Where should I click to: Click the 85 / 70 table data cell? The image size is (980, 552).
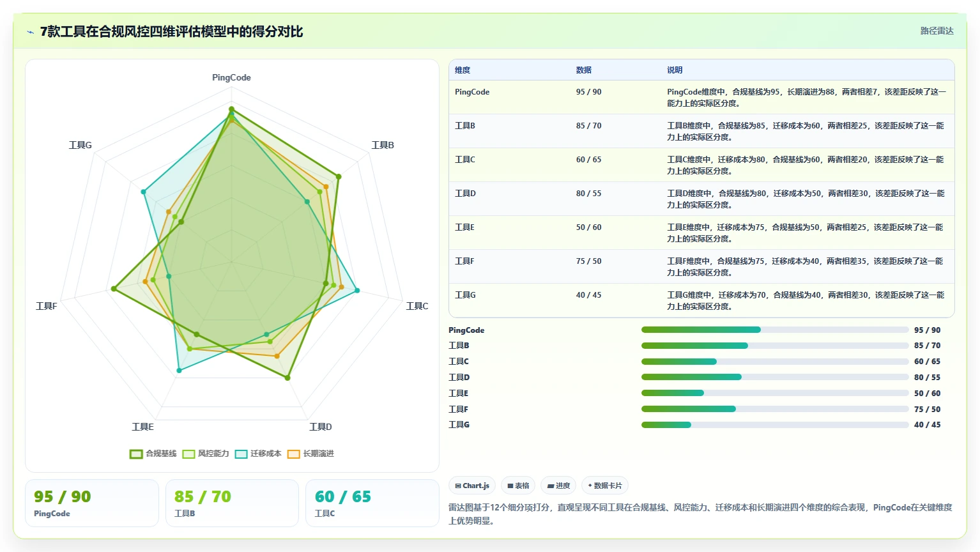[x=588, y=126]
